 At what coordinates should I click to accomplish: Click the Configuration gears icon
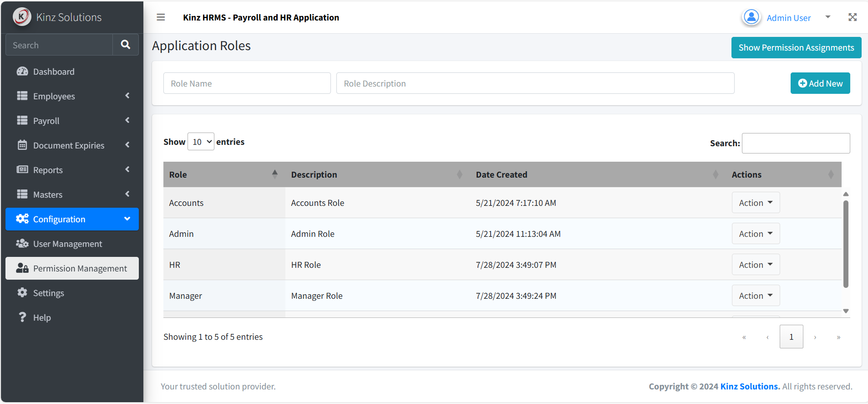coord(22,219)
